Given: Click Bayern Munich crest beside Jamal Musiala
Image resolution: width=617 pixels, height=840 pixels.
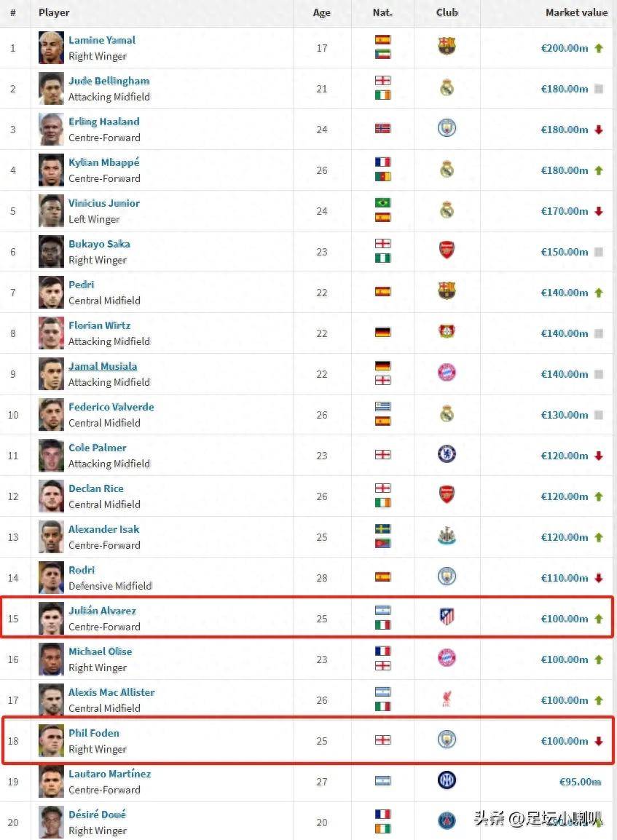Looking at the screenshot, I should point(447,372).
